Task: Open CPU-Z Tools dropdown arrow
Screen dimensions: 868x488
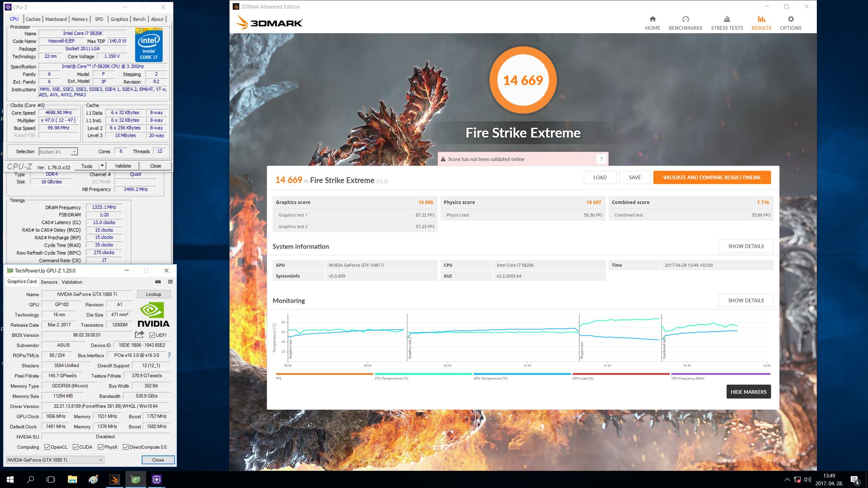Action: pyautogui.click(x=102, y=166)
